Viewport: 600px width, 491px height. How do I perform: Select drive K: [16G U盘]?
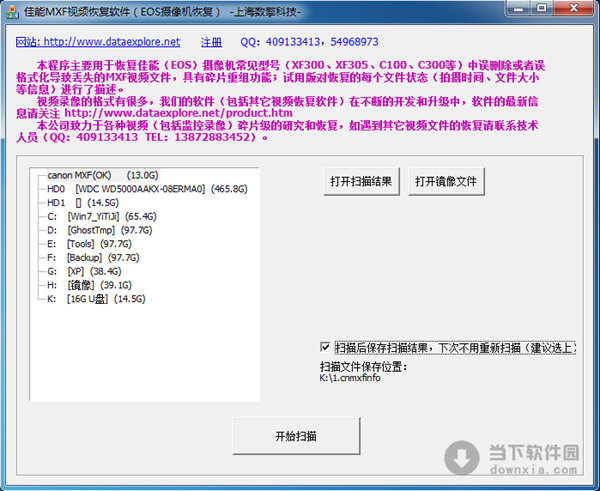[96, 299]
